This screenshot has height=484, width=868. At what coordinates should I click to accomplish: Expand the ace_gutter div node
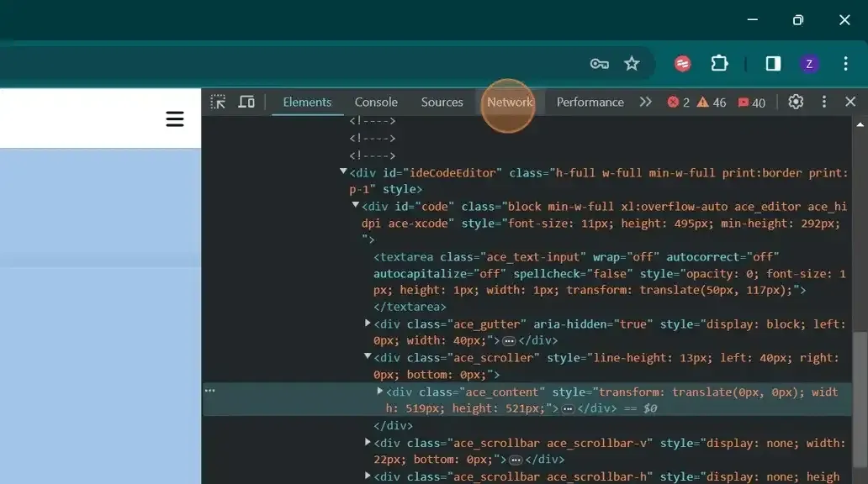(368, 323)
